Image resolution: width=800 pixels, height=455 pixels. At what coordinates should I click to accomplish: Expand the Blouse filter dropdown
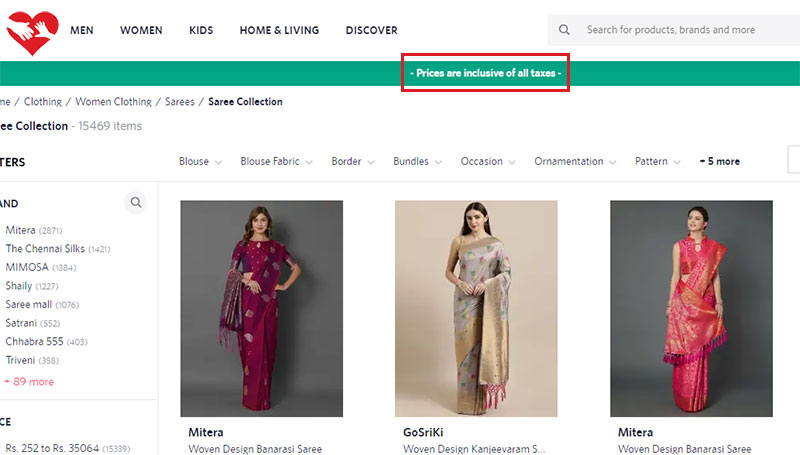(200, 161)
